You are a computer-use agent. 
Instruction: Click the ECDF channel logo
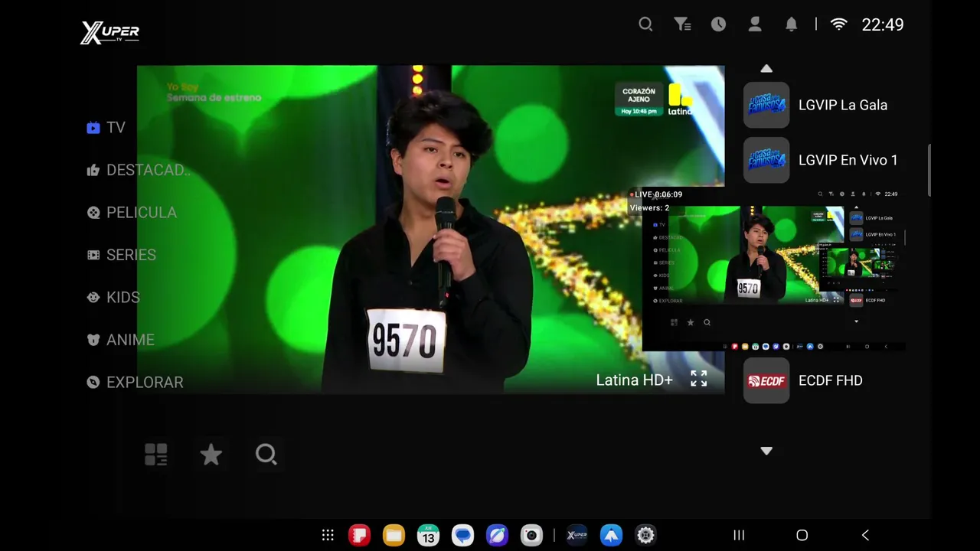coord(766,380)
